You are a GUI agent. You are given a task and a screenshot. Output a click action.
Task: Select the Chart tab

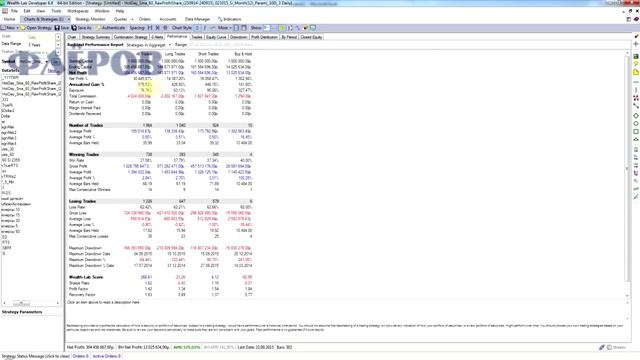[72, 37]
